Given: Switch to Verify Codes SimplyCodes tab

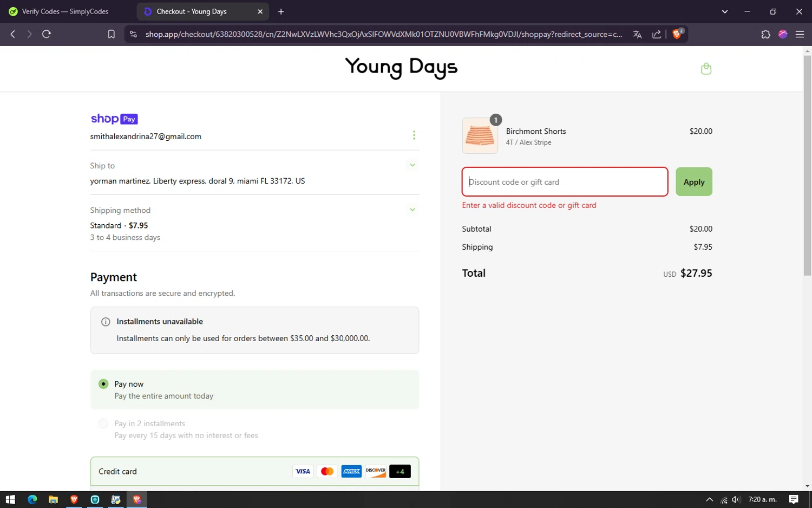Looking at the screenshot, I should click(x=66, y=11).
